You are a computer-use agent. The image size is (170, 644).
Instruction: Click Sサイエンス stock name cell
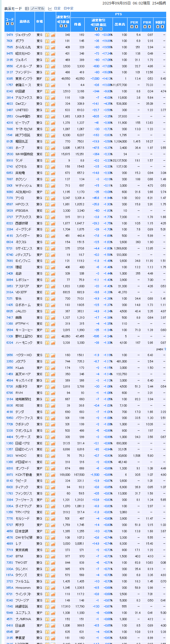(x=24, y=248)
